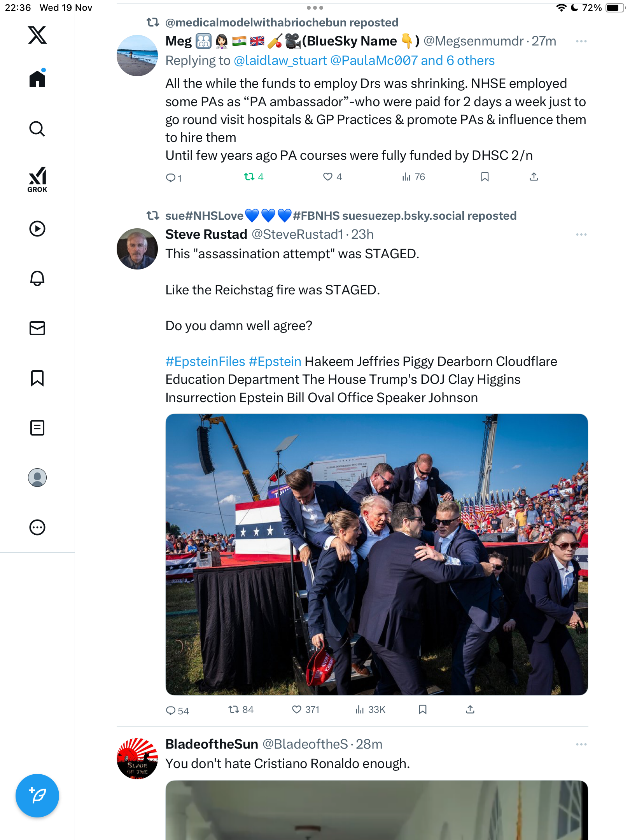Screen dimensions: 630x840
Task: Open Lists icon in sidebar
Action: click(37, 428)
